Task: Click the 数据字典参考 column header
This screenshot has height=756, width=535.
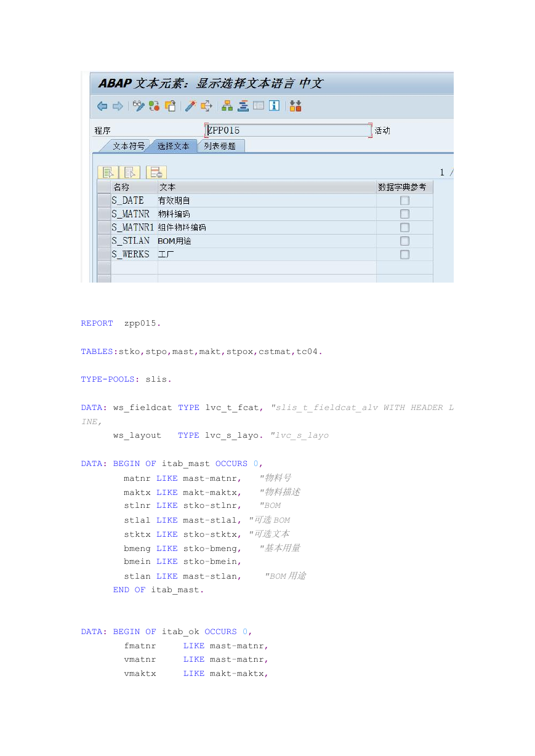Action: coord(404,187)
